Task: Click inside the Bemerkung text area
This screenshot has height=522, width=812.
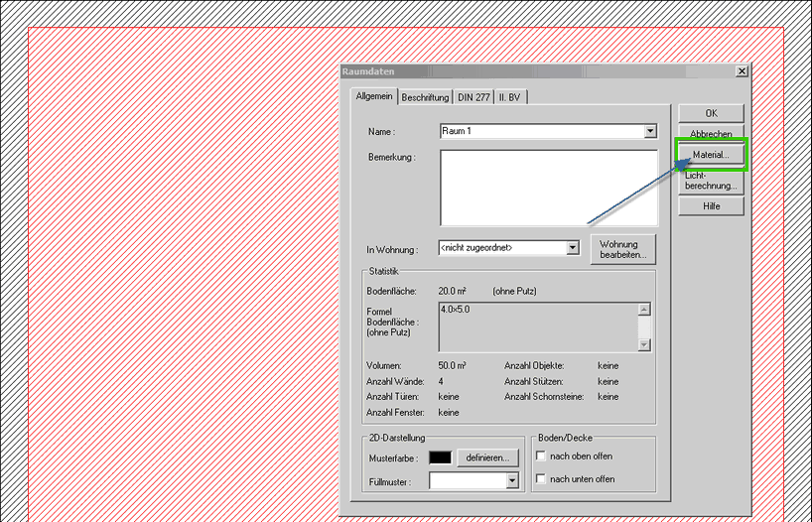Action: pyautogui.click(x=548, y=188)
